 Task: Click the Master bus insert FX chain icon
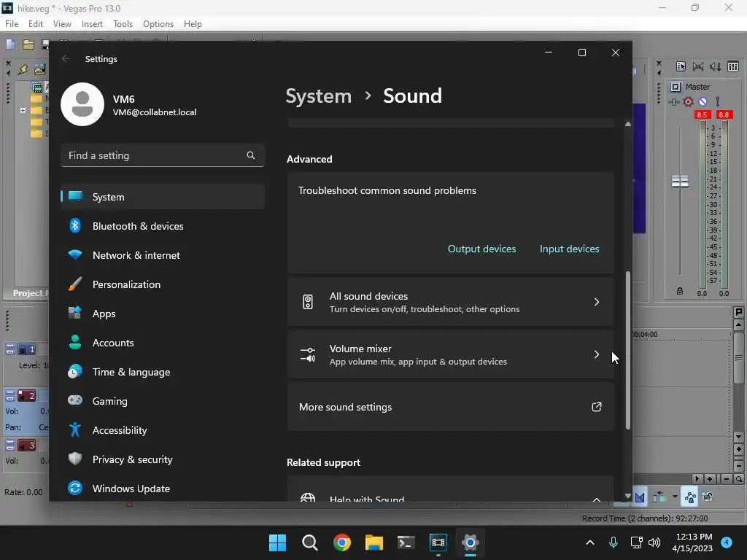tap(673, 101)
